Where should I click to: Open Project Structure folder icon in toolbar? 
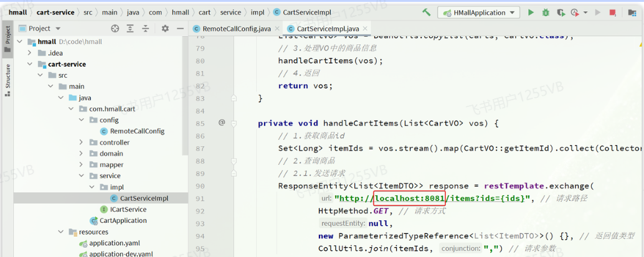pos(632,12)
